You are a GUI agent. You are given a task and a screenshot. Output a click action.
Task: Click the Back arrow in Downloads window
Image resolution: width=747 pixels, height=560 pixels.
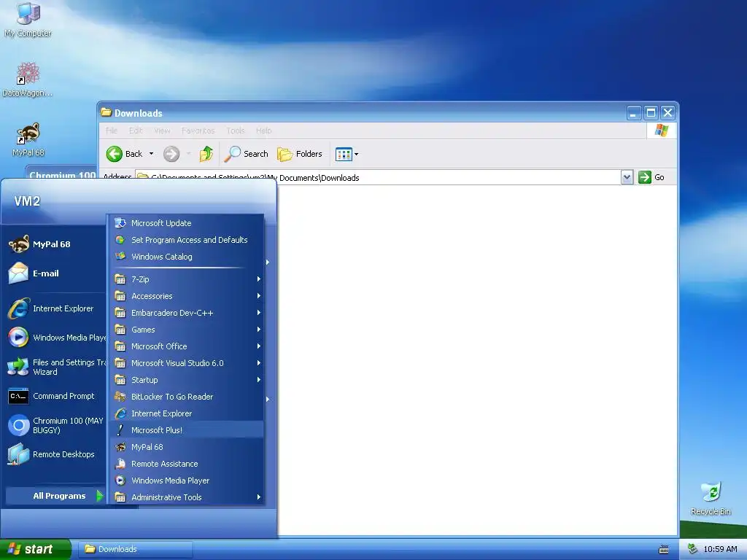click(x=124, y=154)
